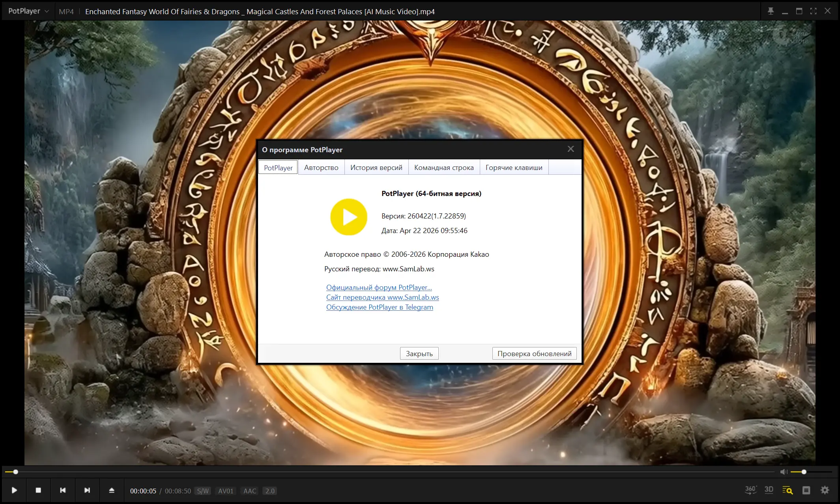Switch to История версий tab

pyautogui.click(x=376, y=168)
